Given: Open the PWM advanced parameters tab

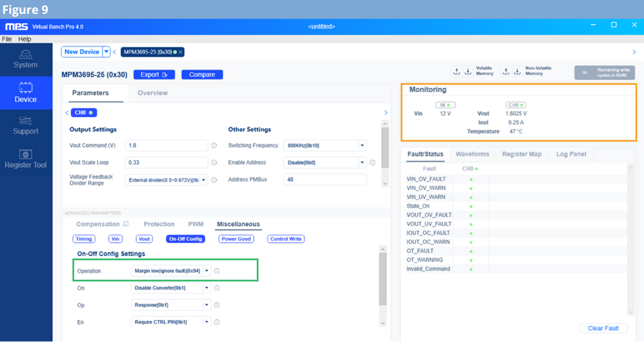Looking at the screenshot, I should pos(195,224).
